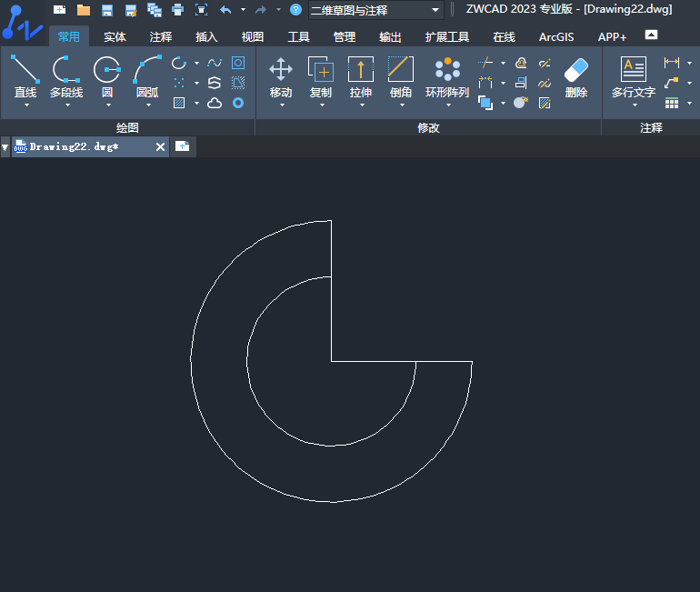Click the S-shaped icon in the draw panel

click(215, 83)
